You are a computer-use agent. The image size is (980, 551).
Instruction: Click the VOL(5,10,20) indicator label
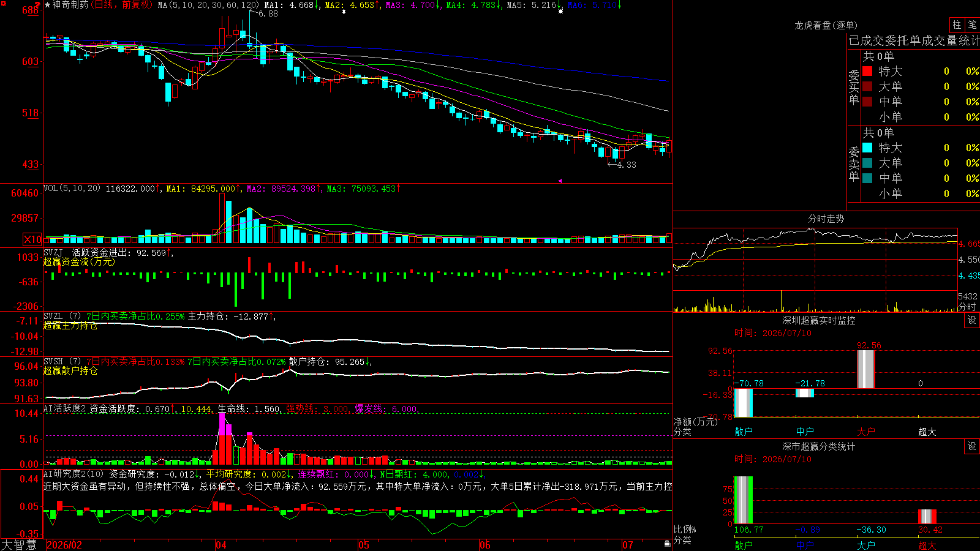pyautogui.click(x=72, y=189)
